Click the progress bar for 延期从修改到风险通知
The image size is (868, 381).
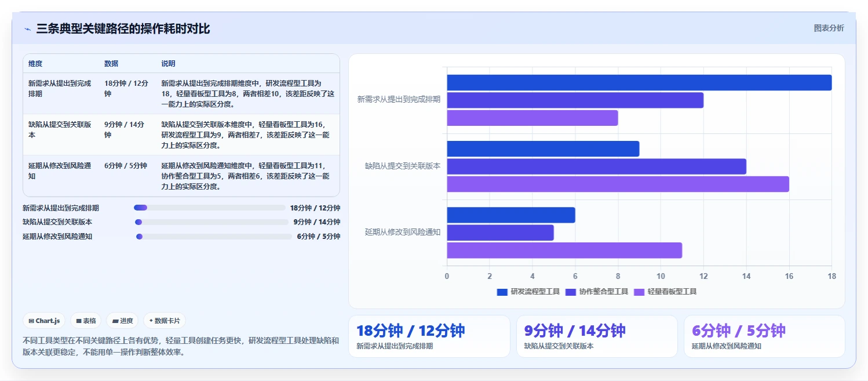click(x=214, y=237)
